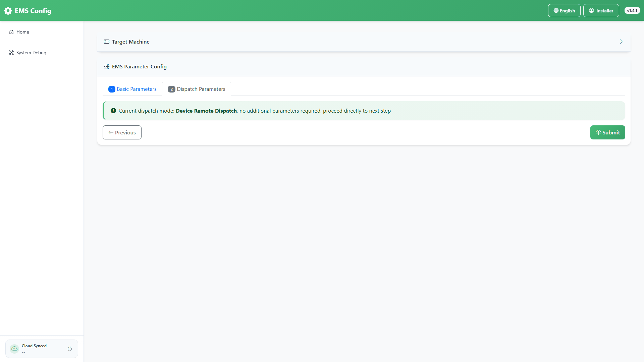Click the Home house icon in sidebar

pyautogui.click(x=11, y=32)
